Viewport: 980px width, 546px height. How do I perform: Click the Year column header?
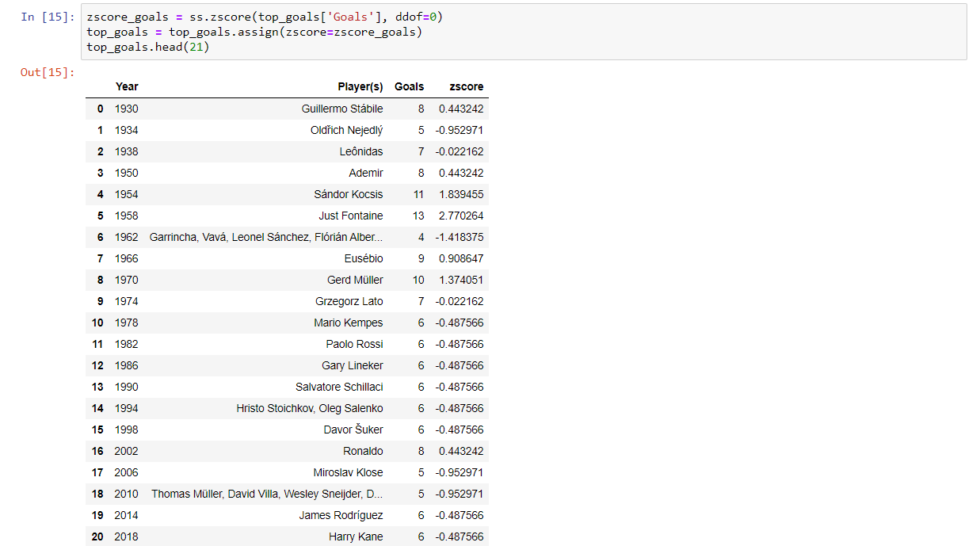tap(127, 87)
